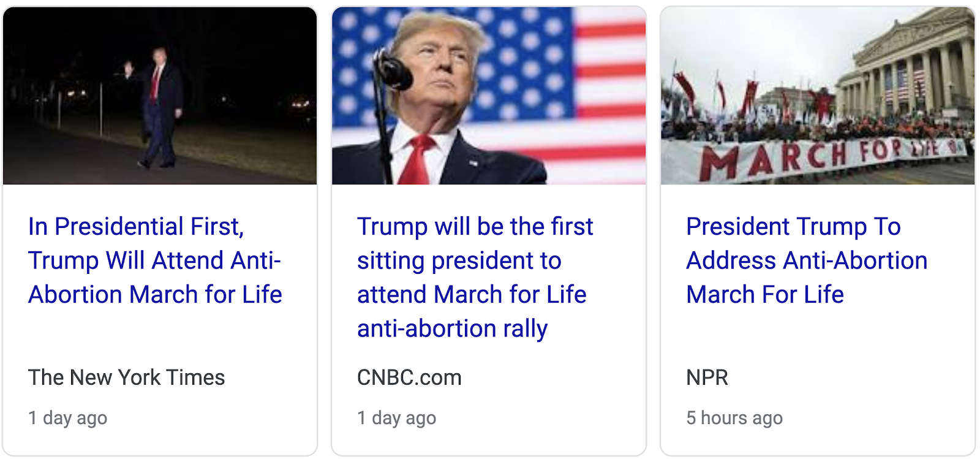This screenshot has height=459, width=980.
Task: Open the American flag backdrop thumbnail
Action: point(489,96)
